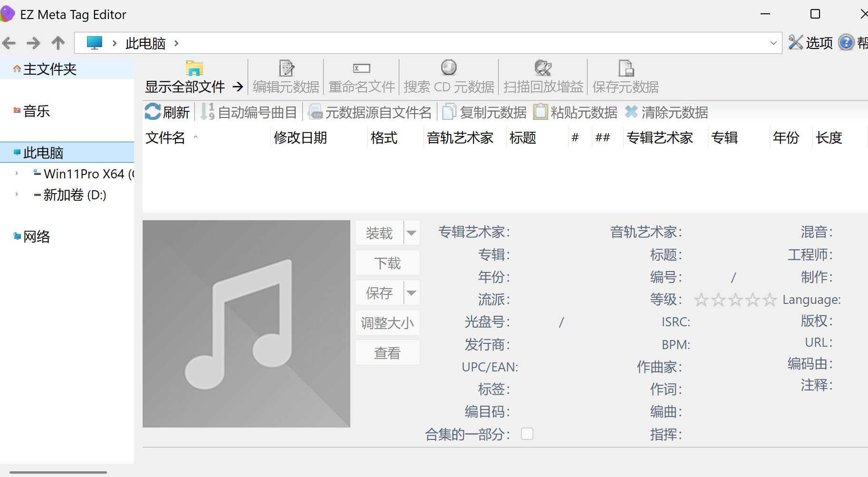Viewport: 868px width, 477px height.
Task: Select the Win11Pro X64 drive
Action: (84, 174)
